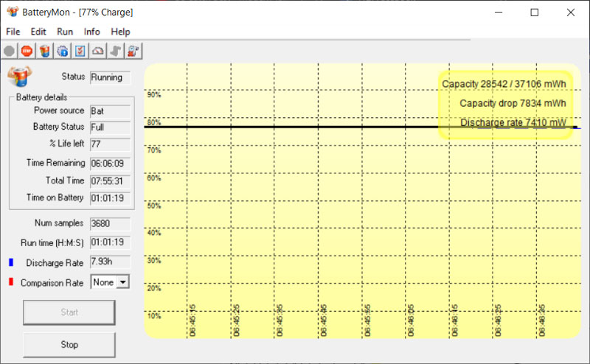Viewport: 590px width, 364px height.
Task: Open the File menu
Action: pos(13,32)
